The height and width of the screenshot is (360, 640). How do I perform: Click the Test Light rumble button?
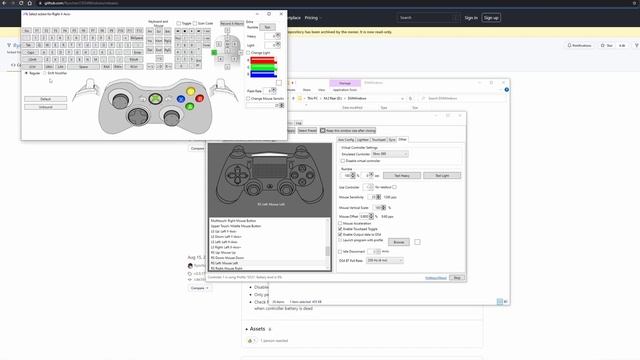point(442,176)
